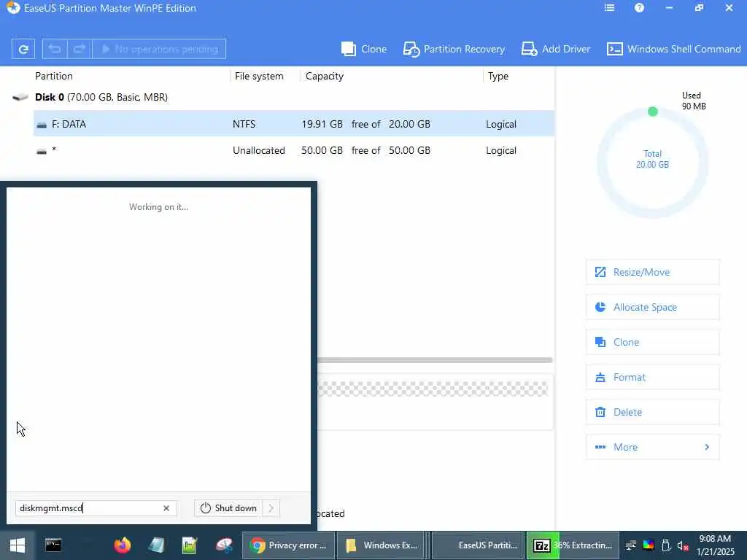The height and width of the screenshot is (560, 747).
Task: Click the drive icon beside F: DATA
Action: pos(42,125)
